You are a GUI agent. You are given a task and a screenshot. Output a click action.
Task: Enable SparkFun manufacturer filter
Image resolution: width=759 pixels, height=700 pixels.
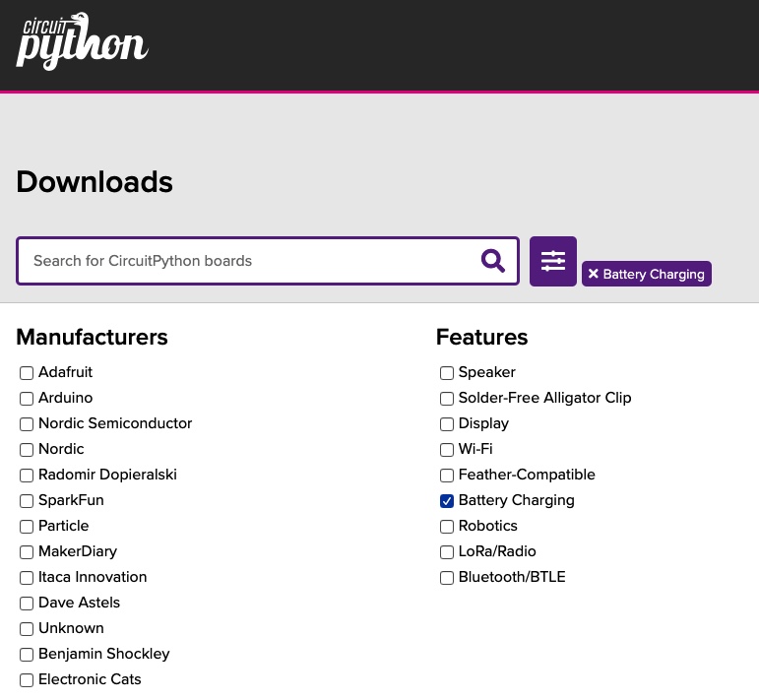27,501
